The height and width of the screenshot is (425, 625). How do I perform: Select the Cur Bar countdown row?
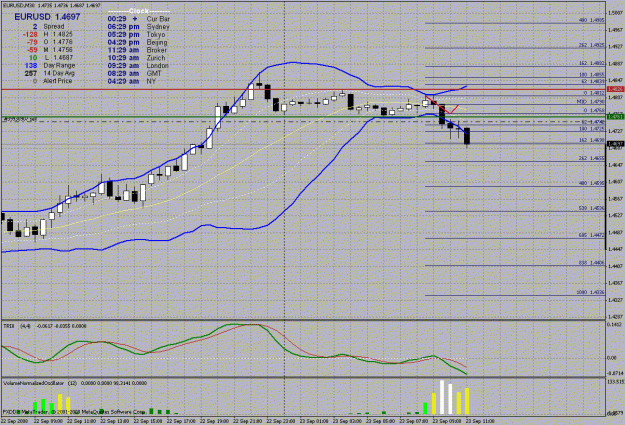139,19
